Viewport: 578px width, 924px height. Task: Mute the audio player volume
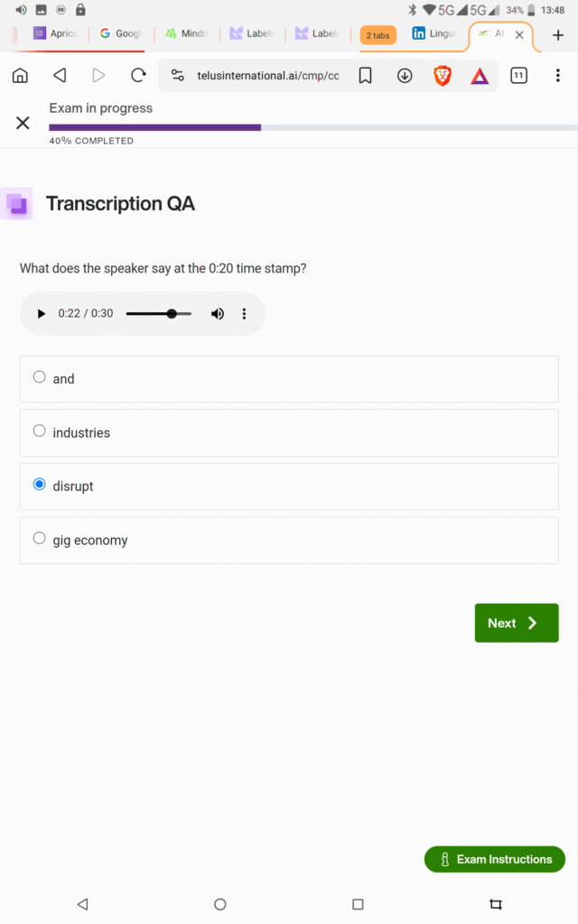pyautogui.click(x=218, y=314)
